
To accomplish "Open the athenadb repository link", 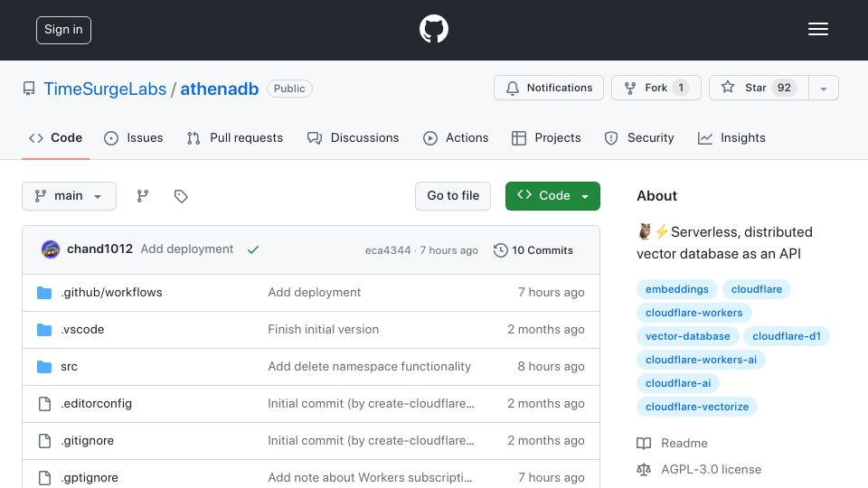I will (219, 89).
